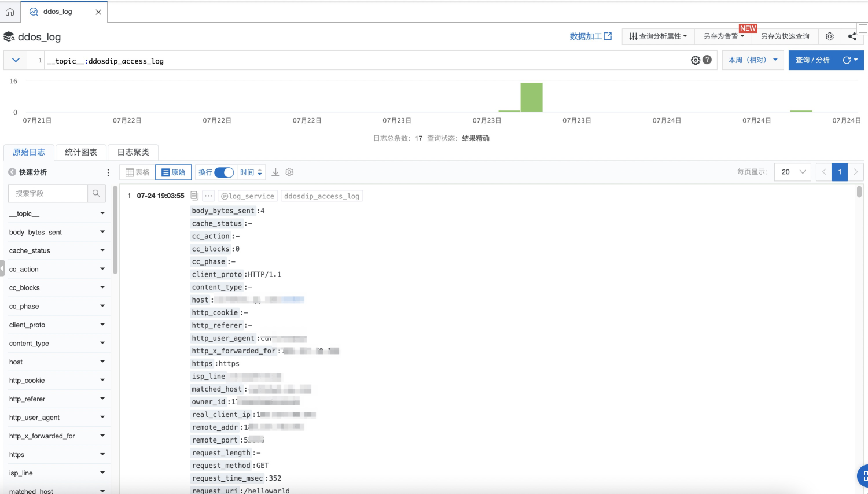Switch to the 统计图表 tab
The height and width of the screenshot is (494, 868).
click(80, 152)
